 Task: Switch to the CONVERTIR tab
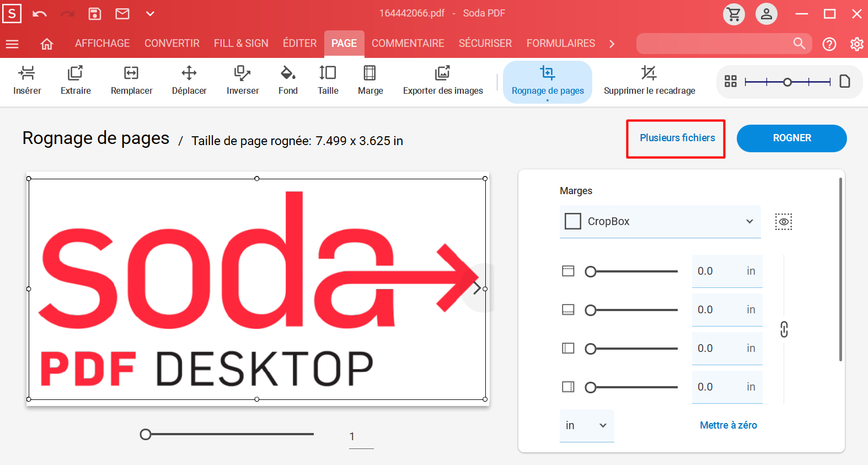pyautogui.click(x=172, y=43)
